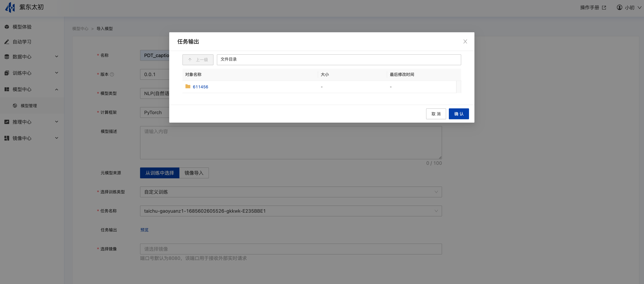The image size is (644, 284).
Task: Click the 推理中心 chart icon
Action: point(7,122)
